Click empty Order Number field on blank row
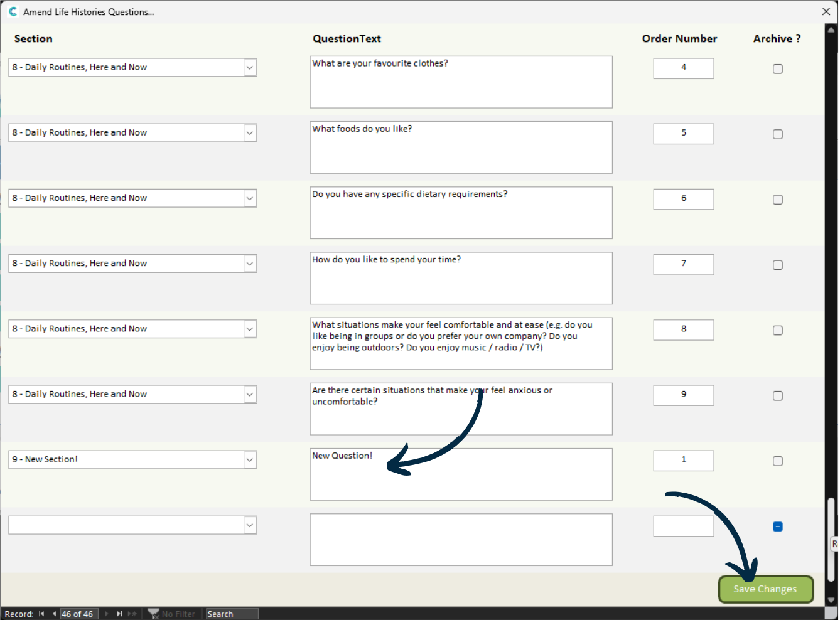 coord(684,526)
